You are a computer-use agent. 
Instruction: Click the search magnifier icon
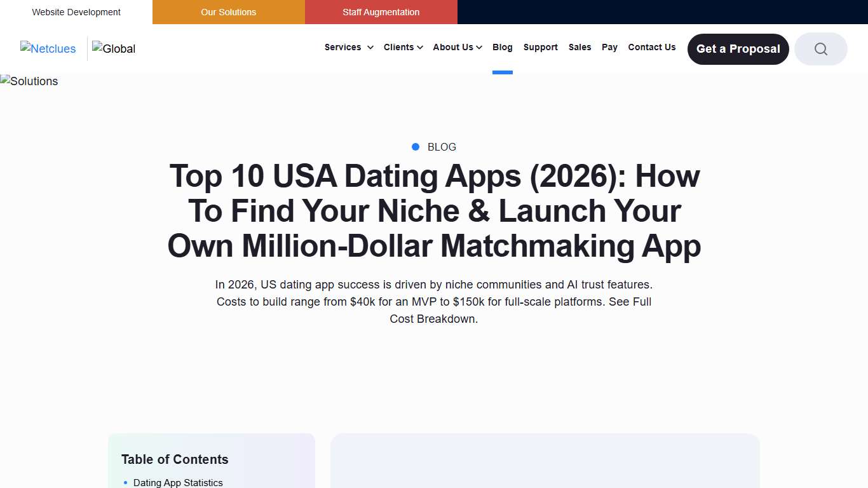point(820,49)
